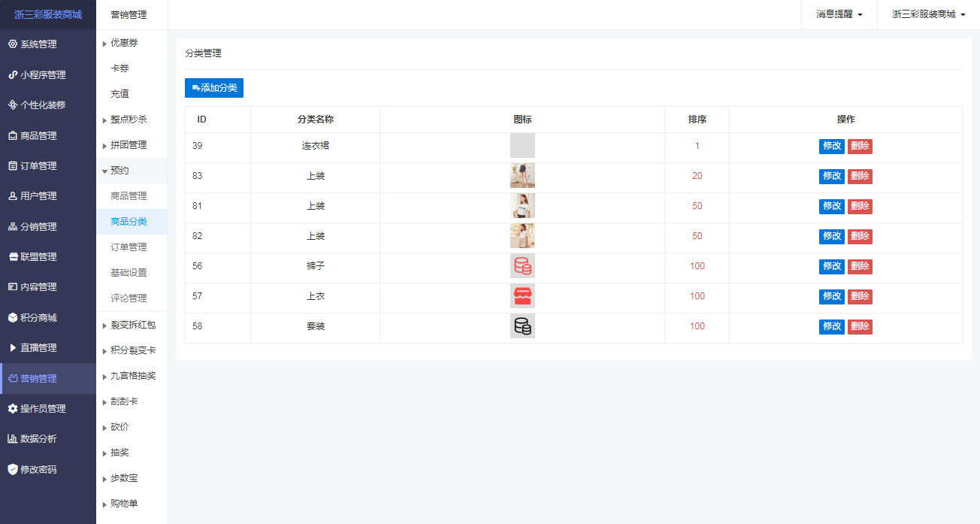980x524 pixels.
Task: Open the 消息提醒 dropdown
Action: click(839, 15)
